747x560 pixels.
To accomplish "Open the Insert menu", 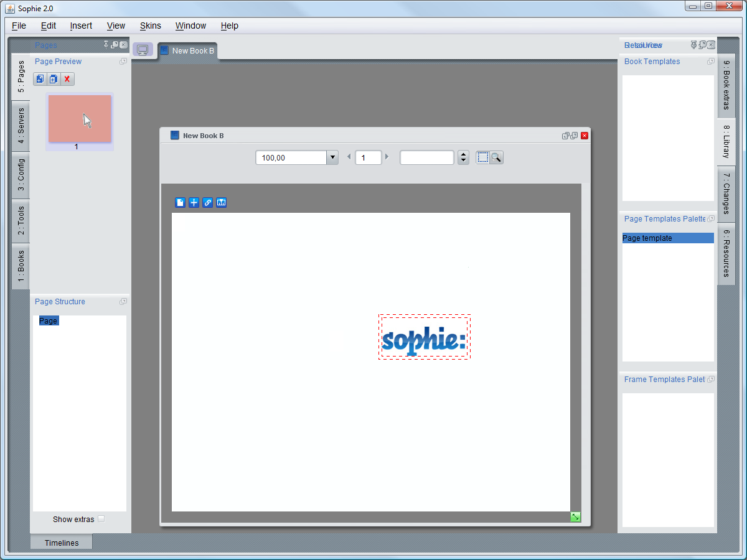I will (x=81, y=26).
